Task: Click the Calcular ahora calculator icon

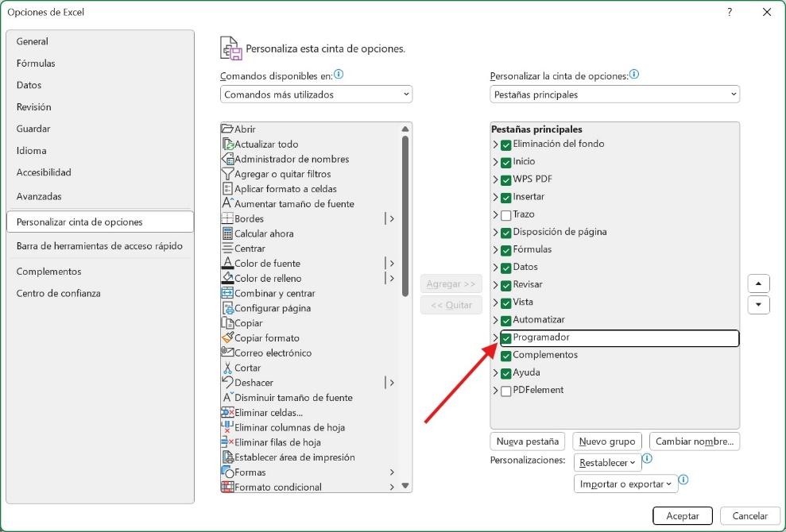Action: coord(227,233)
